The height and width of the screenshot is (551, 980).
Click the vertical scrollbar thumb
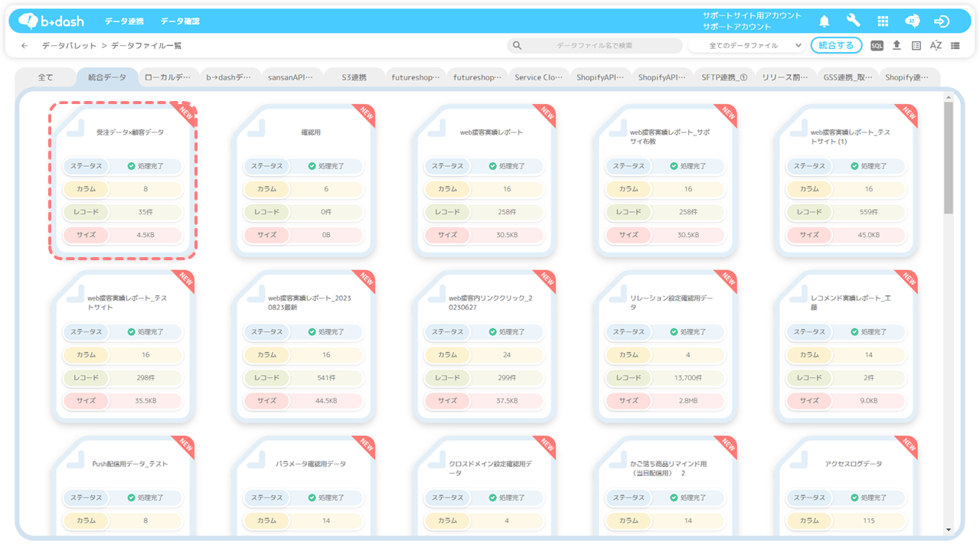[x=949, y=157]
